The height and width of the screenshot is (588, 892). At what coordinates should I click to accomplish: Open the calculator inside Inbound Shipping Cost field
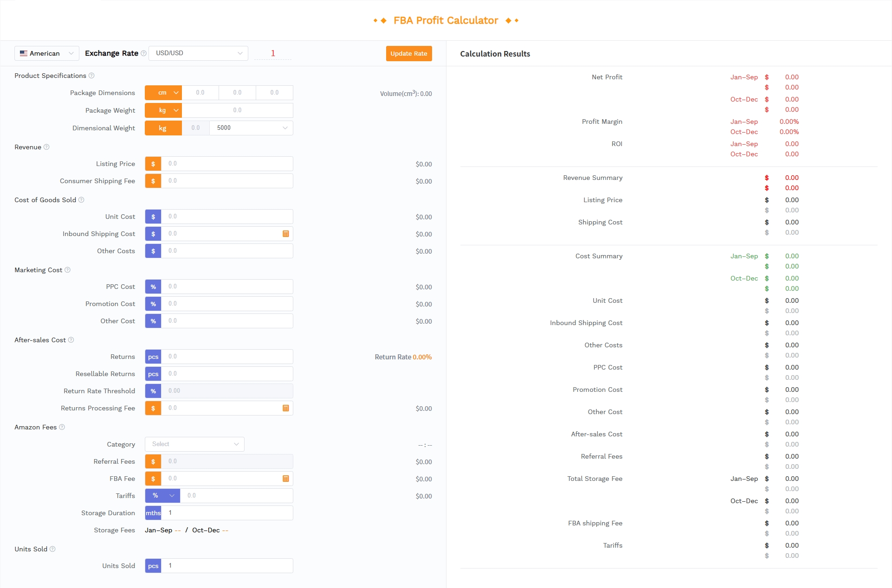285,234
